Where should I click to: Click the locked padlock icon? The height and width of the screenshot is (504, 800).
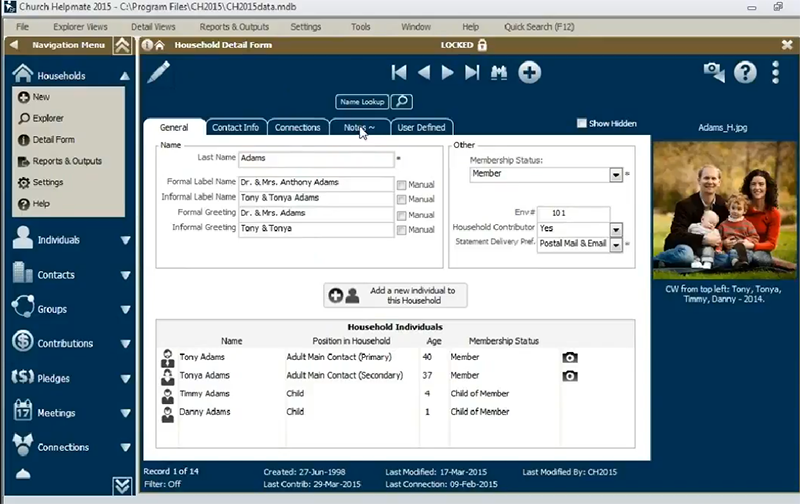(x=482, y=45)
